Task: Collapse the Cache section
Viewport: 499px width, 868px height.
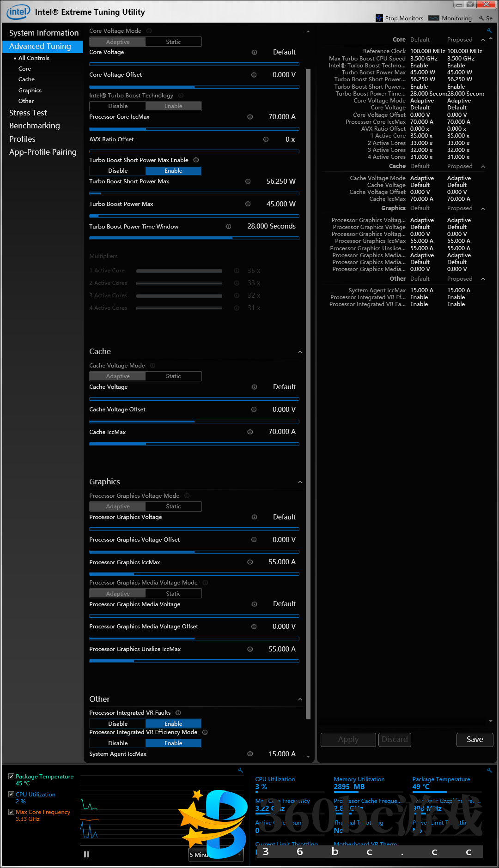Action: pos(300,352)
